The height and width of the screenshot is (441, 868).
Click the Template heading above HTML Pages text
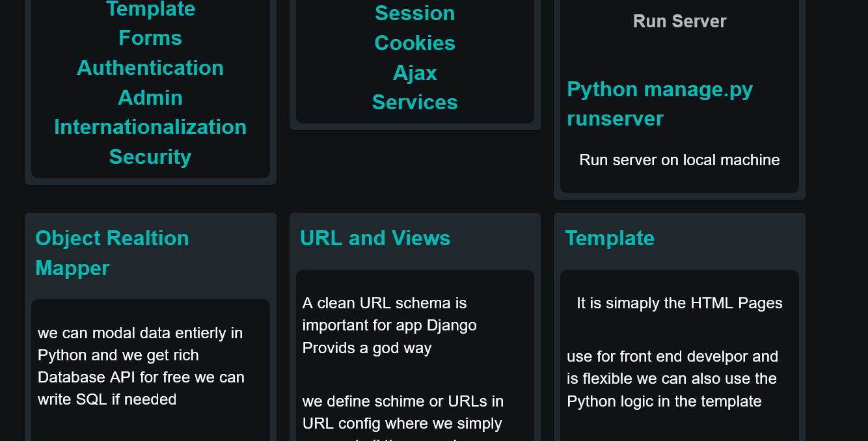[610, 239]
